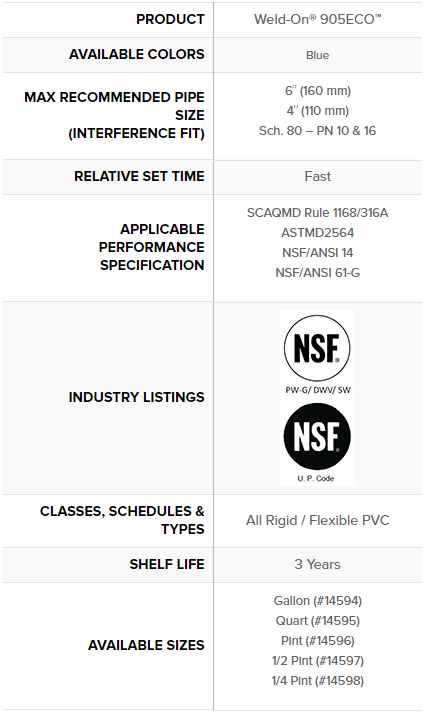Choose the 1/4 Pint (#14598) size entry
Screen dimensions: 425x713
[317, 681]
